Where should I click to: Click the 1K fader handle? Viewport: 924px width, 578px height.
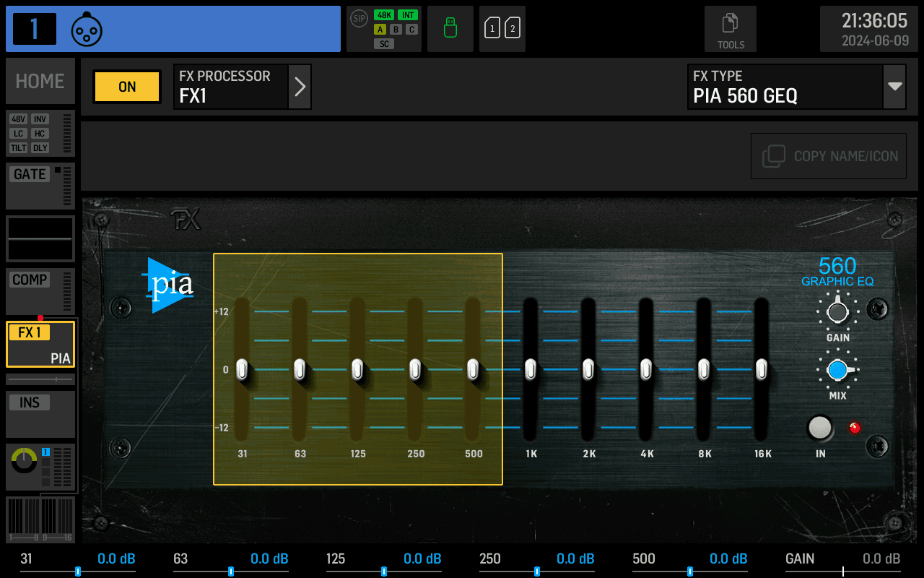coord(531,370)
